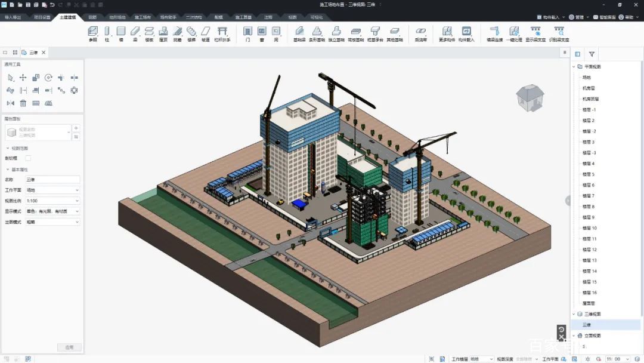The height and width of the screenshot is (363, 644).
Task: Click the plus button beside view type
Action: click(76, 128)
